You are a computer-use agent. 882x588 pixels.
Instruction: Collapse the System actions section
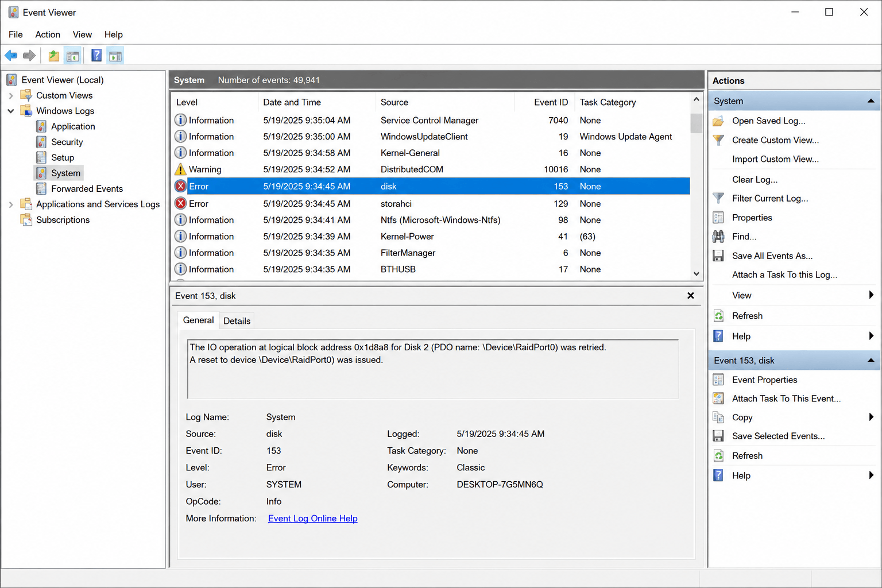coord(871,101)
